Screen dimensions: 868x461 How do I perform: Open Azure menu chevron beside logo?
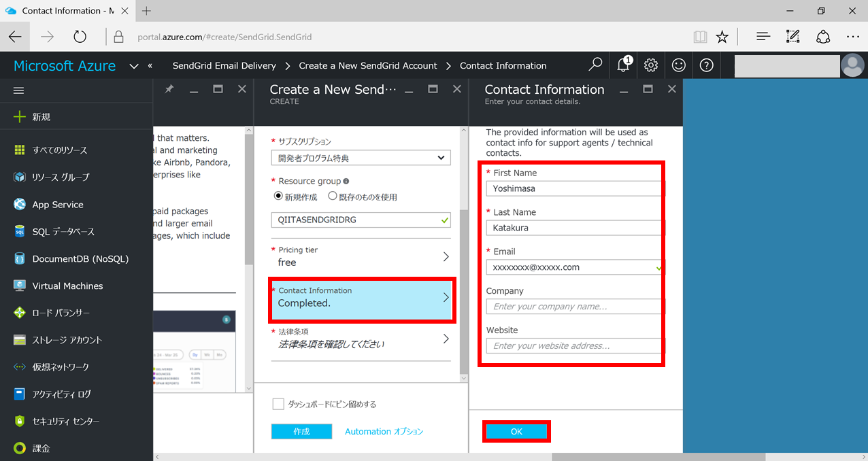coord(134,66)
